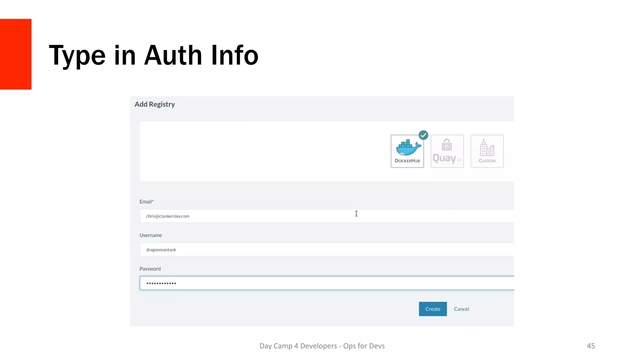
Task: Click the empty white area left of the registry tiles
Action: pyautogui.click(x=258, y=151)
